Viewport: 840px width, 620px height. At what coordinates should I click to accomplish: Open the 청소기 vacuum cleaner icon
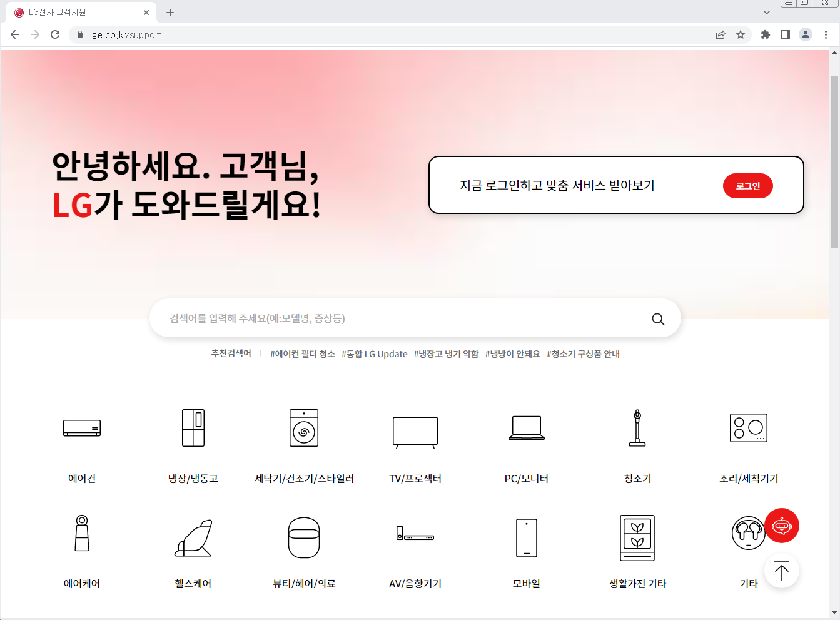pos(637,428)
